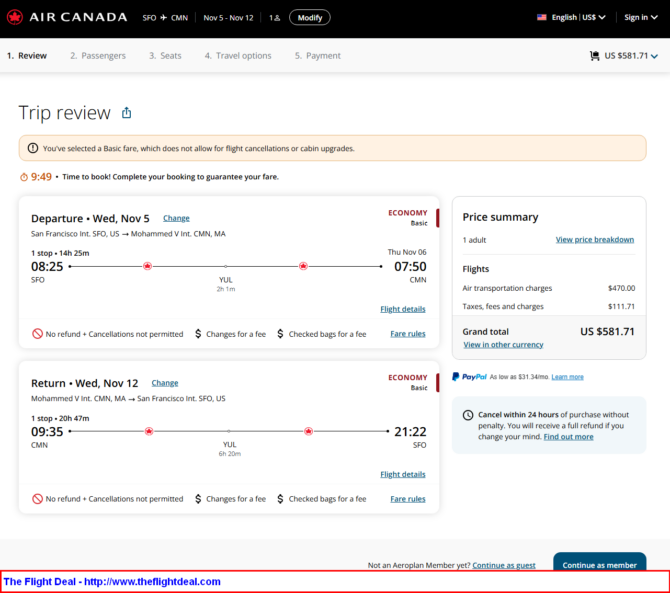Select the 1. Review step
670x593 pixels.
pyautogui.click(x=27, y=56)
